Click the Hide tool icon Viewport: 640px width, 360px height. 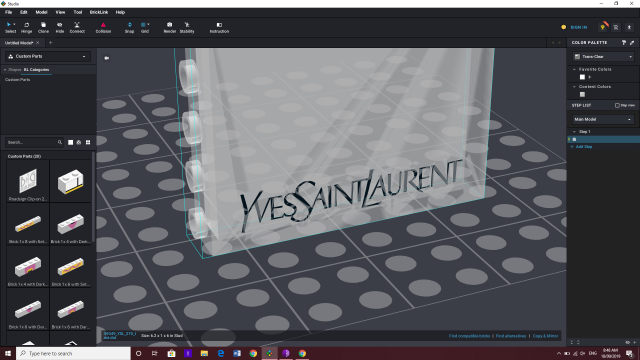tap(60, 27)
